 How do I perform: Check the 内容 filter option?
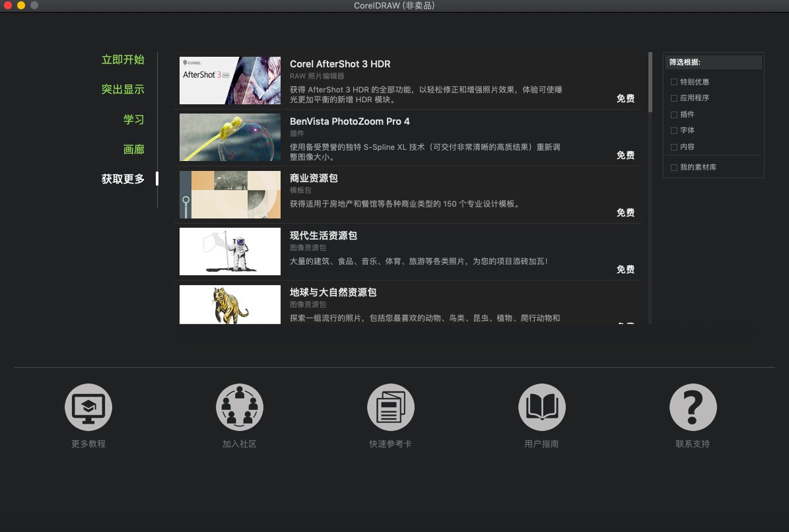(674, 147)
